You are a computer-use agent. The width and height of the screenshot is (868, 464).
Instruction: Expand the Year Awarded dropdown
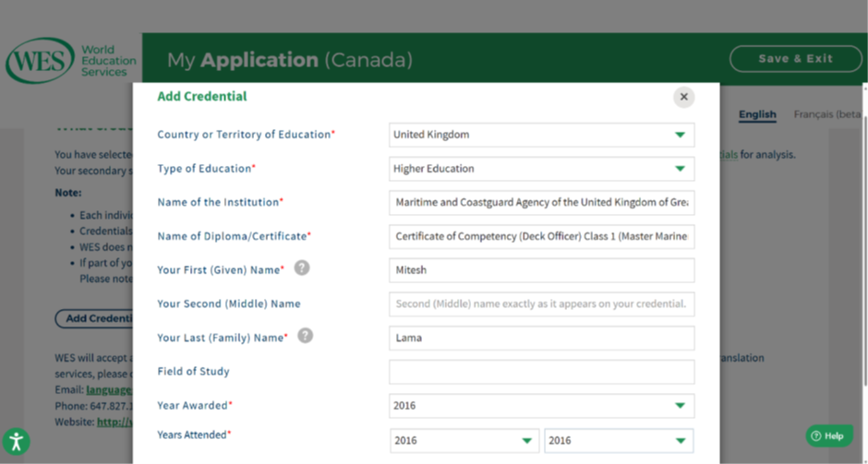pyautogui.click(x=541, y=406)
